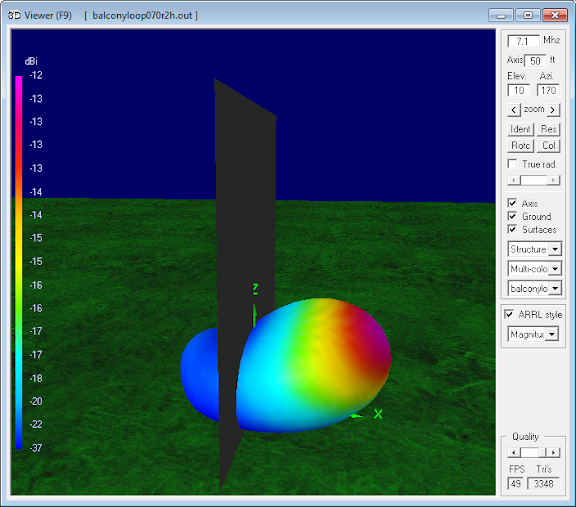Click the Tri's value field showing 3348
The image size is (576, 507).
click(543, 483)
